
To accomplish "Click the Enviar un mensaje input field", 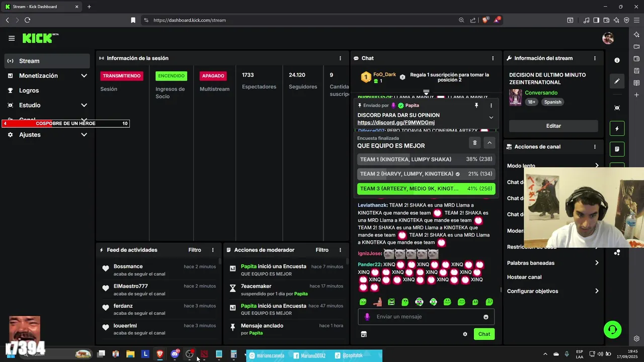I will click(426, 317).
